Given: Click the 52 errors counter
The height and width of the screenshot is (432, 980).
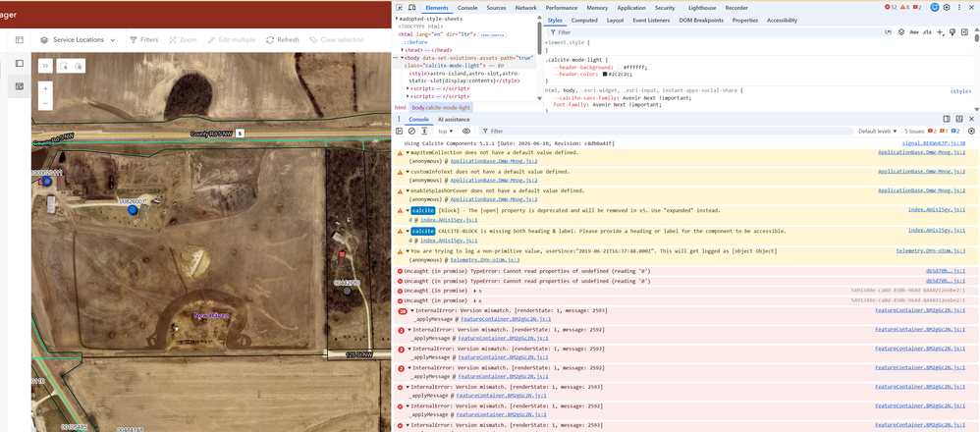Looking at the screenshot, I should [891, 8].
